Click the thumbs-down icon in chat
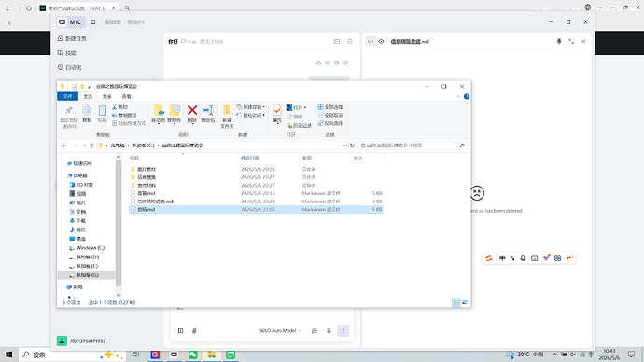The image size is (644, 362). (x=328, y=63)
